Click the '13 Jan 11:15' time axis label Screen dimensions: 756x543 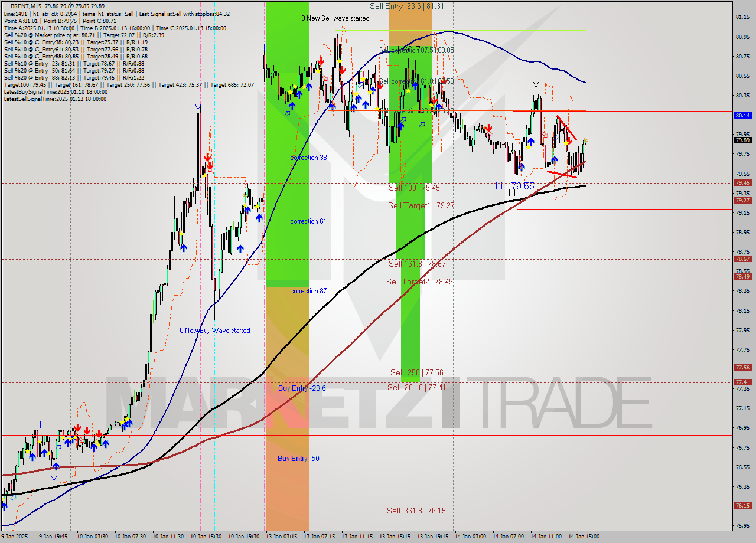point(358,537)
